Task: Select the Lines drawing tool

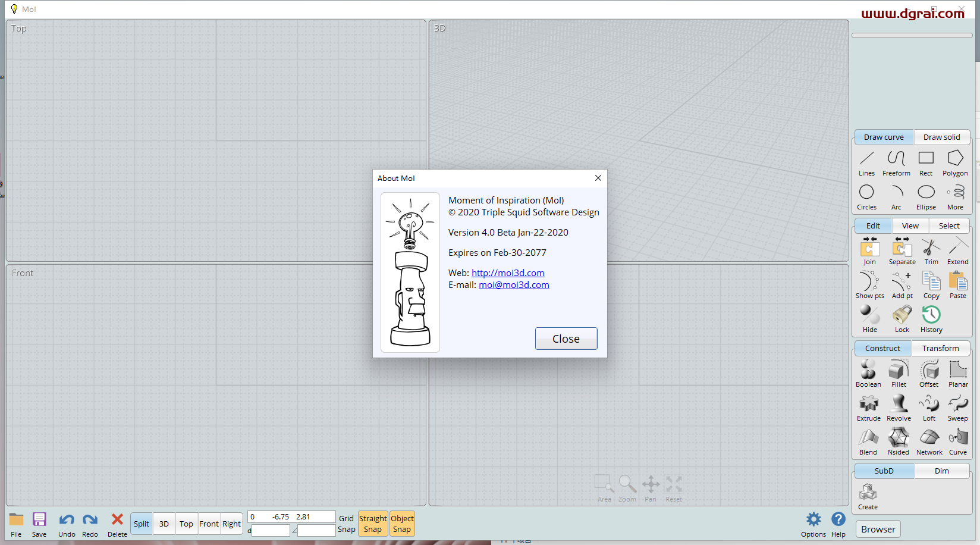Action: 866,163
